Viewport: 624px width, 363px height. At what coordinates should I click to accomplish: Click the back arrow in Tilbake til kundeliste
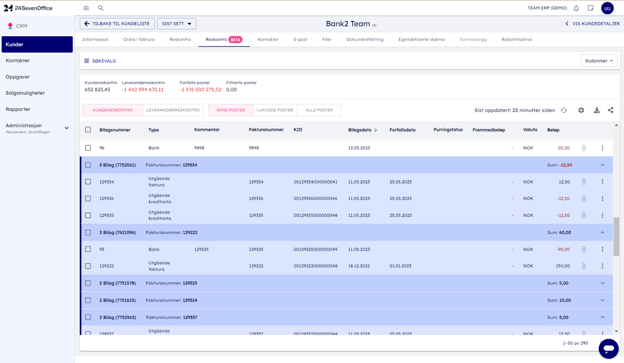[x=87, y=24]
